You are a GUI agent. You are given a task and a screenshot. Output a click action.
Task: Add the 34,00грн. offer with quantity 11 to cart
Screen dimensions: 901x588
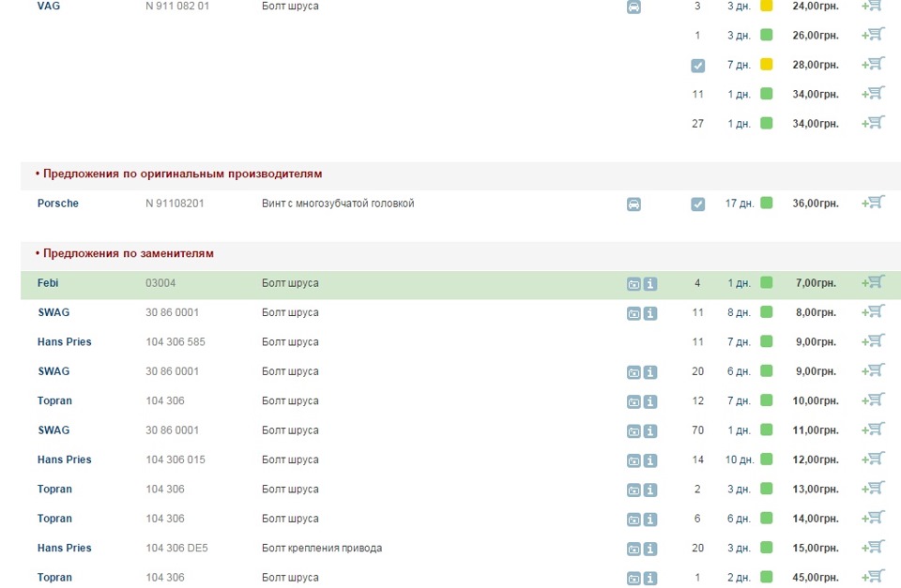(x=873, y=93)
